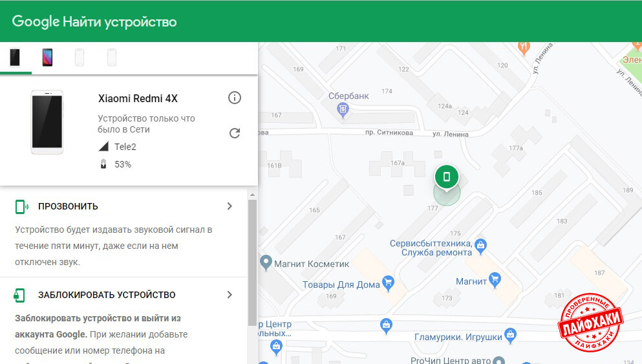Image resolution: width=642 pixels, height=364 pixels.
Task: Click the scrollbar up arrow in side panel
Action: (x=252, y=195)
